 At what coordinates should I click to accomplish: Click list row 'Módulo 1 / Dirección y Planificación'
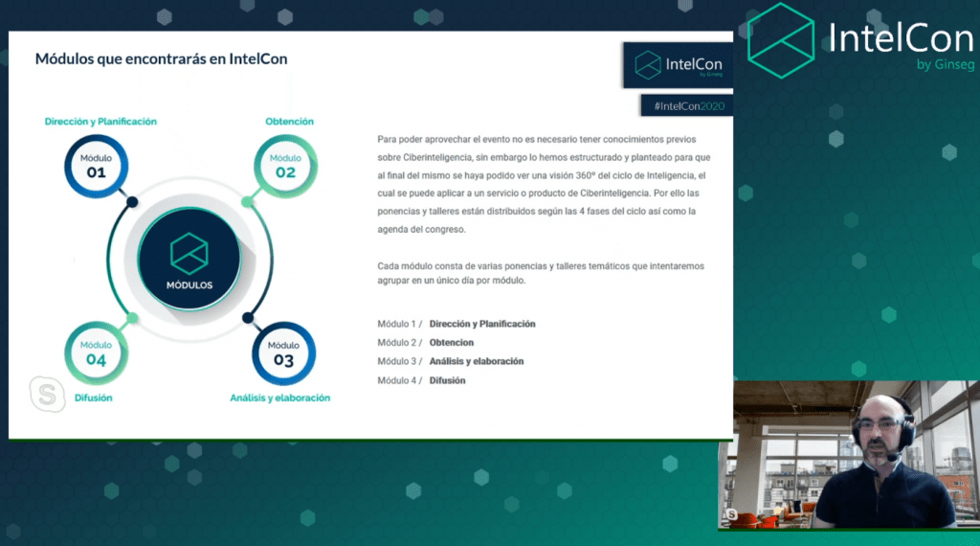point(457,324)
